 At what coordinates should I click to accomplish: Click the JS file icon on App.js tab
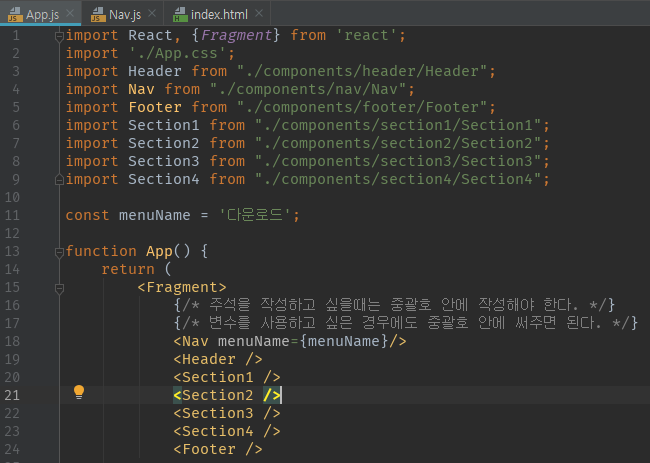pos(15,15)
